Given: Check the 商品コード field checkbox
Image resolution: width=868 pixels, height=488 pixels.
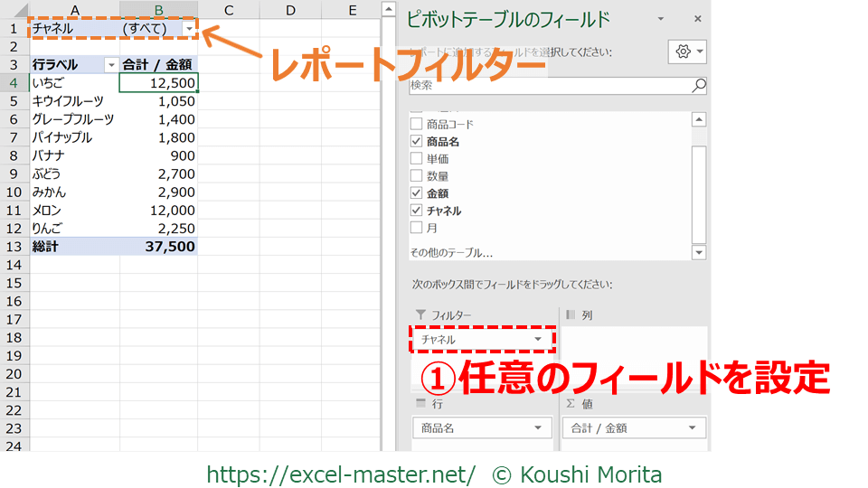Looking at the screenshot, I should tap(416, 124).
